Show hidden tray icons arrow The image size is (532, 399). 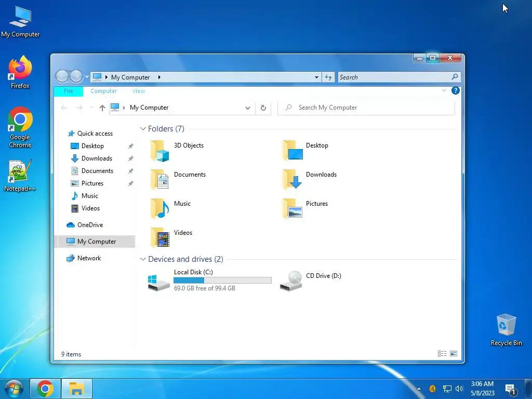pos(419,389)
